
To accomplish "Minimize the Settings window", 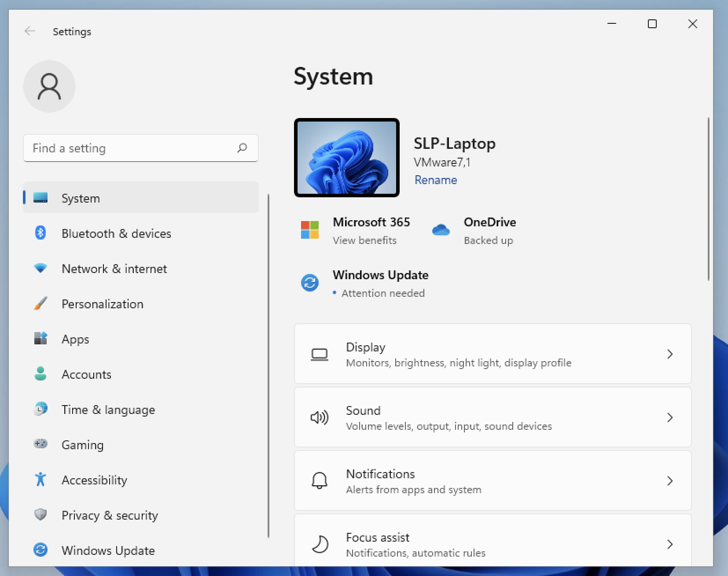I will click(x=612, y=24).
